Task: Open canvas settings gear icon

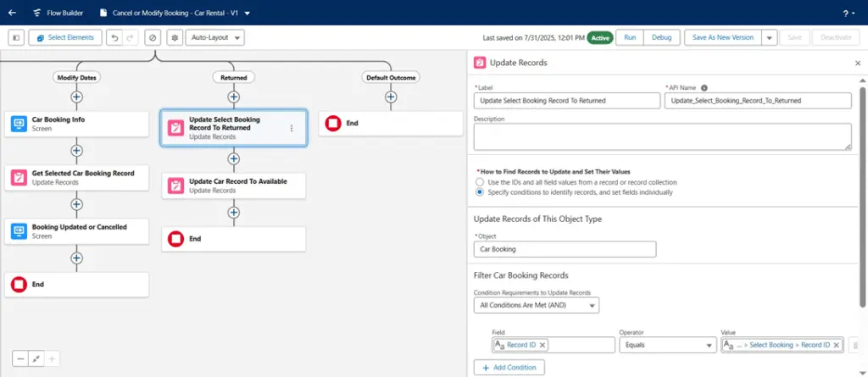Action: 175,37
